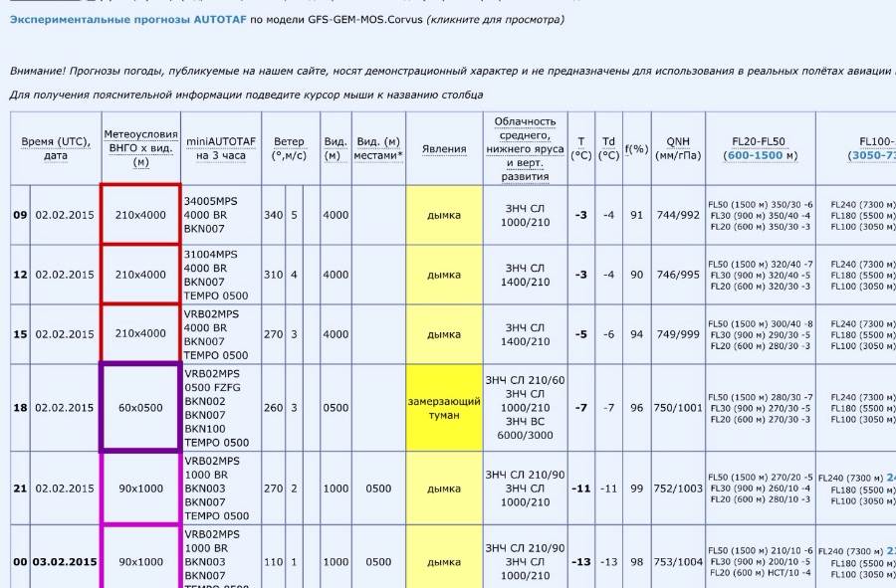Click the Td (°C) column header

pyautogui.click(x=608, y=148)
